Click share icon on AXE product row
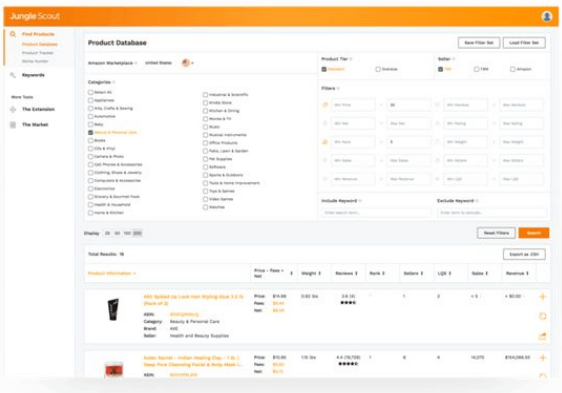The width and height of the screenshot is (562, 393). point(542,336)
